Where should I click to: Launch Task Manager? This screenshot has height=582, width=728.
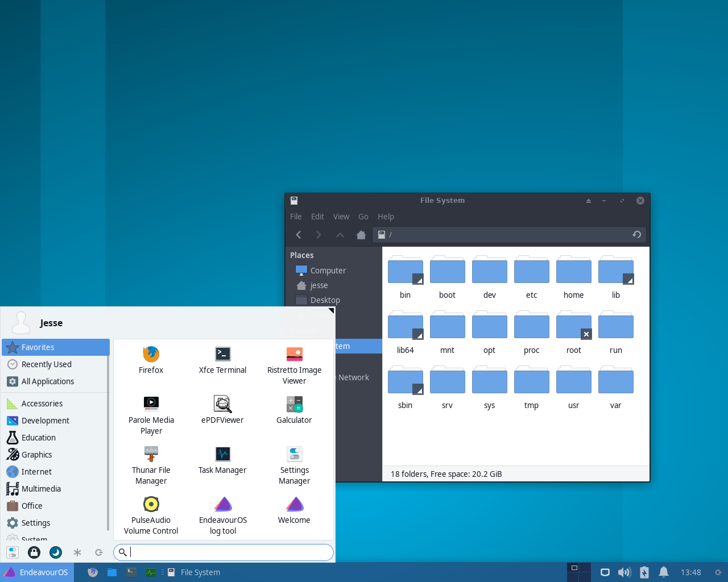coord(223,460)
